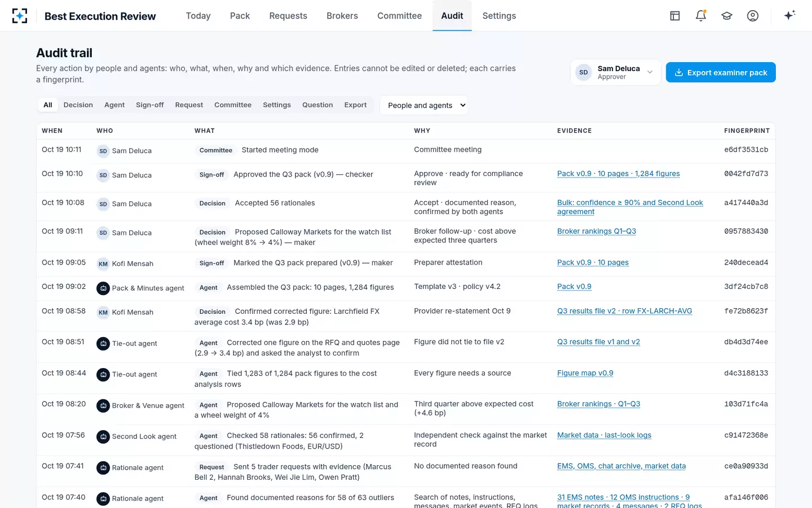
Task: Open the sparkle AI assistant icon
Action: coord(789,15)
